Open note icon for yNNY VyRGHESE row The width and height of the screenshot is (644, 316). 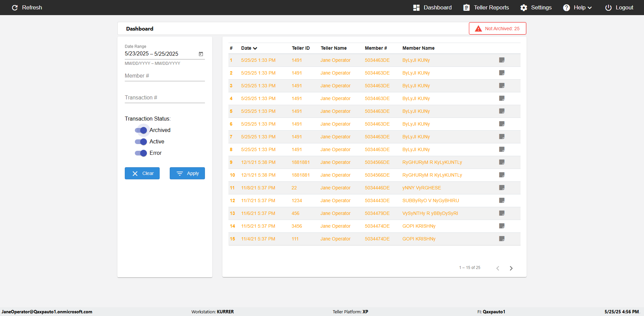(x=502, y=188)
